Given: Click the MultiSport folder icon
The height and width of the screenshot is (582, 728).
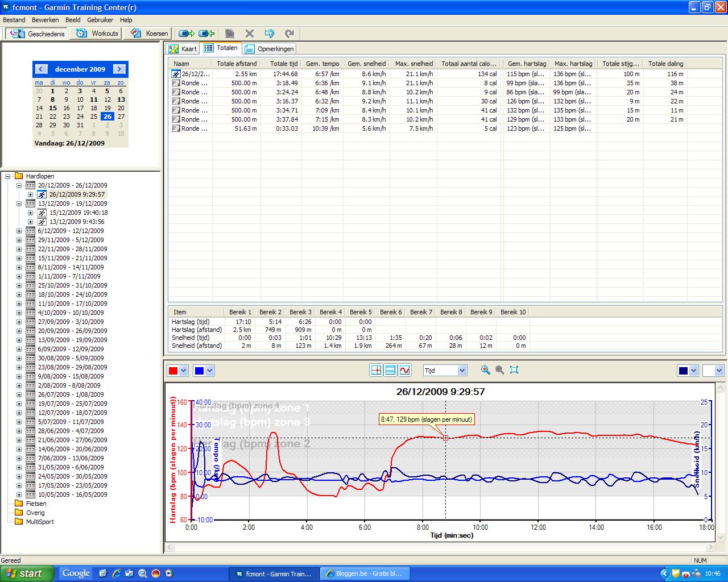Looking at the screenshot, I should click(19, 522).
